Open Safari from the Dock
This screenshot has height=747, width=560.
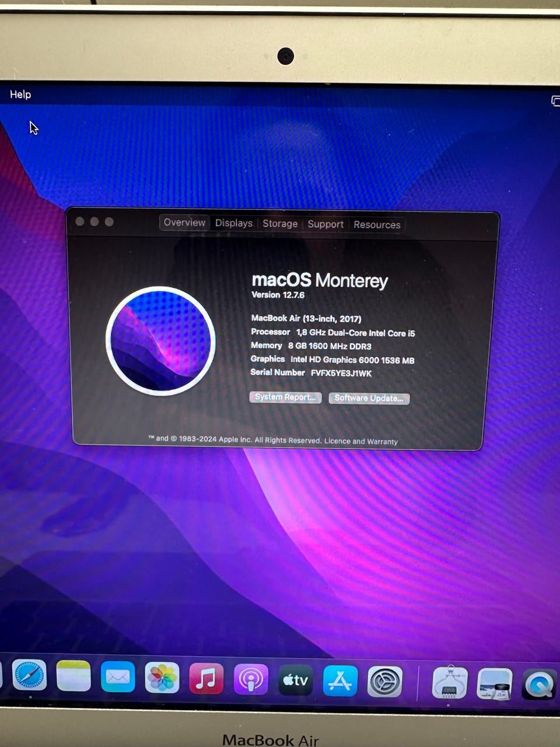29,676
